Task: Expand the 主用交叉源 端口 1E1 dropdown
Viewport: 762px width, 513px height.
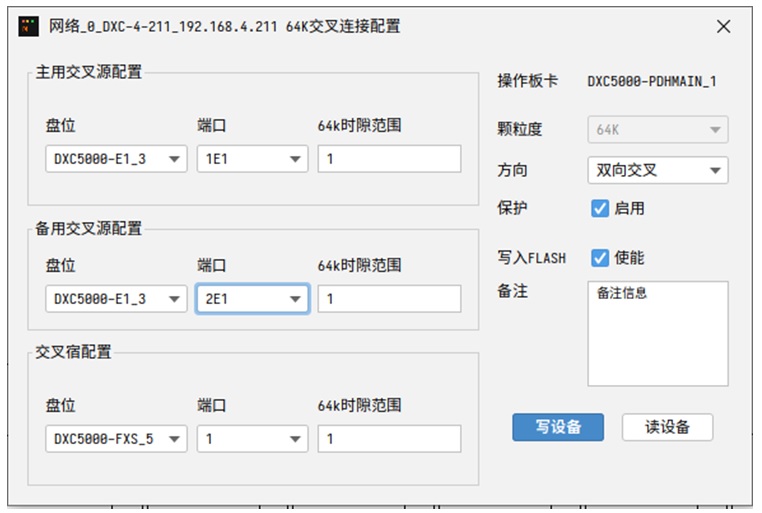Action: (x=252, y=159)
